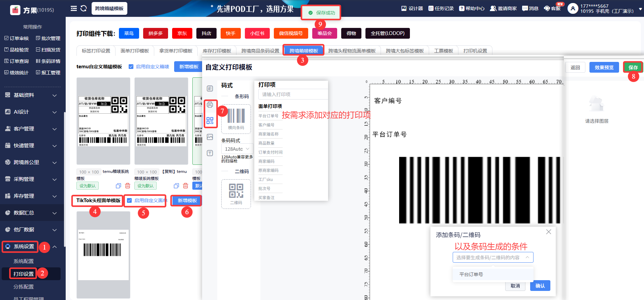Click the 返回 back button
Screen dimensions: 644x300
575,67
